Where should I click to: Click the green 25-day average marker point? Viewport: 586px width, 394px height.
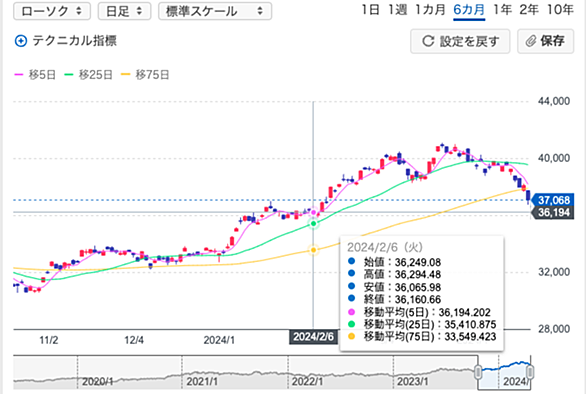[x=314, y=224]
